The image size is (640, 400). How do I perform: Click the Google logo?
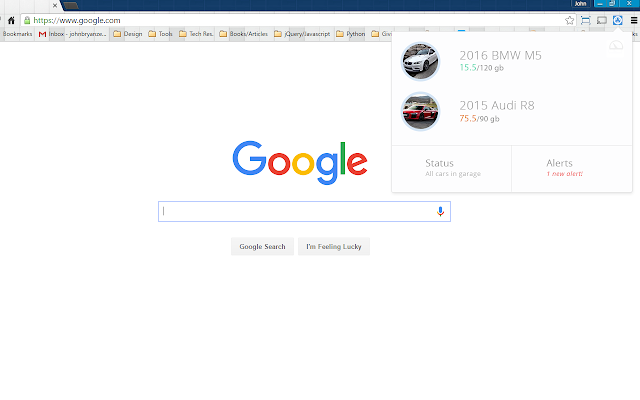click(x=300, y=162)
